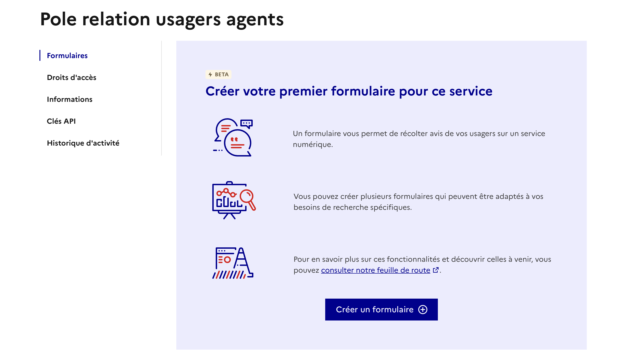Click the heading Créer votre premier formulaire
Image resolution: width=626 pixels, height=364 pixels.
click(x=349, y=91)
